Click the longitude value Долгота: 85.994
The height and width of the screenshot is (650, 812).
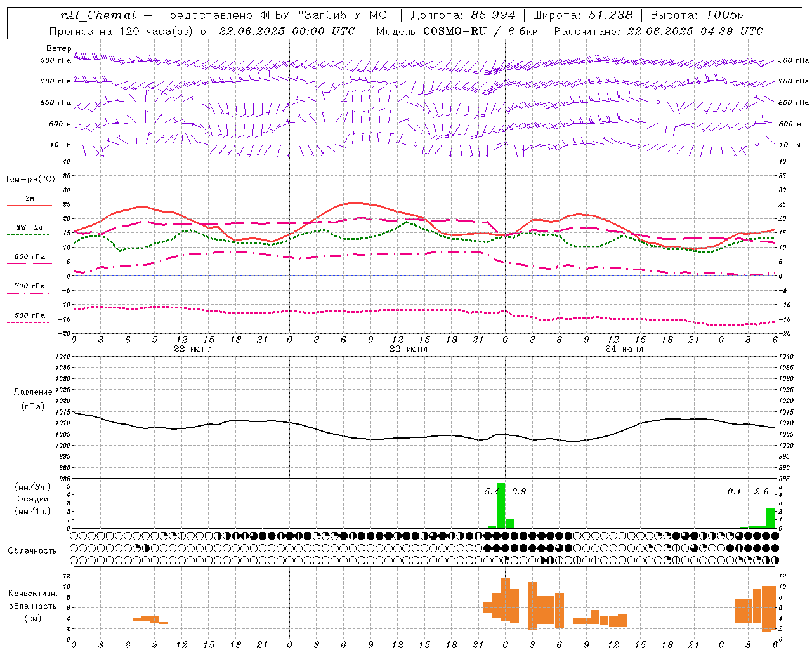pos(464,15)
